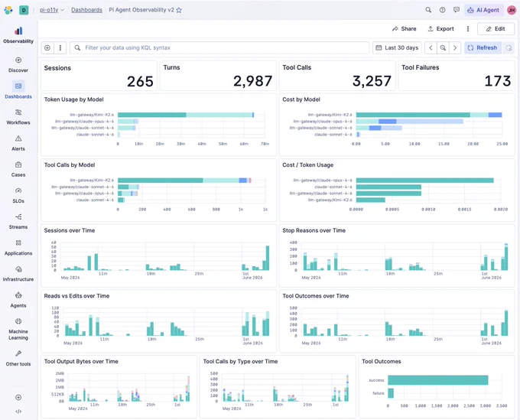
Task: Click the add plus icon at sidebar bottom
Action: point(18,398)
